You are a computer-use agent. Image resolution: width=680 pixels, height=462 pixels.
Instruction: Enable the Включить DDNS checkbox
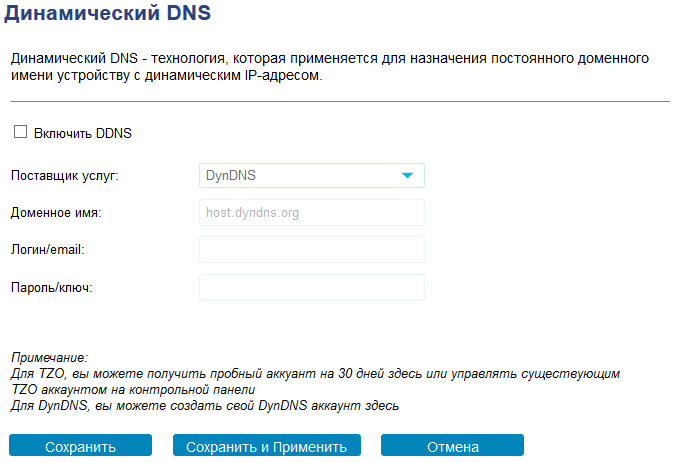pos(20,132)
